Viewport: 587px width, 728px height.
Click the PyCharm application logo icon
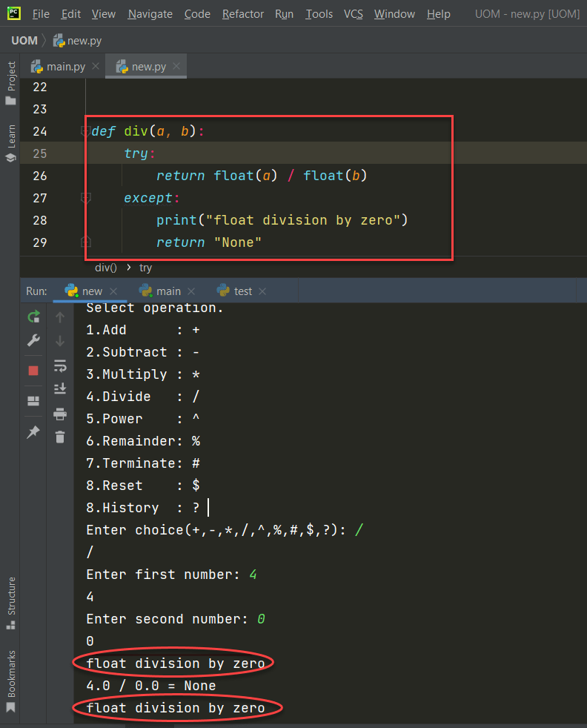(x=14, y=13)
